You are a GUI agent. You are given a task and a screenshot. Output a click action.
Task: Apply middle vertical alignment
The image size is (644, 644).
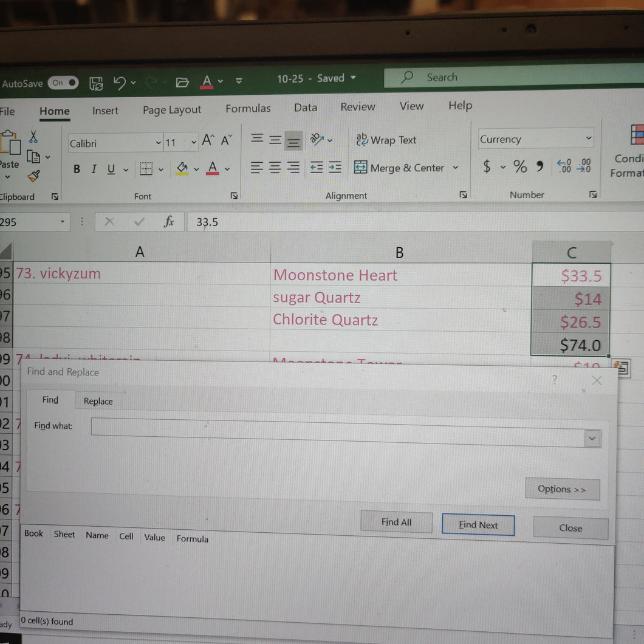pyautogui.click(x=275, y=140)
